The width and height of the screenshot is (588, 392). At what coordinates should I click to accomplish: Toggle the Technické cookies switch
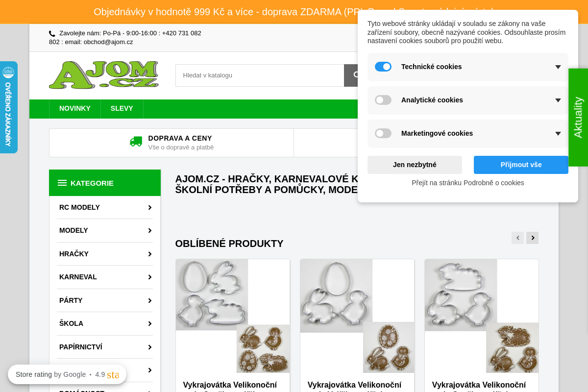(x=383, y=67)
